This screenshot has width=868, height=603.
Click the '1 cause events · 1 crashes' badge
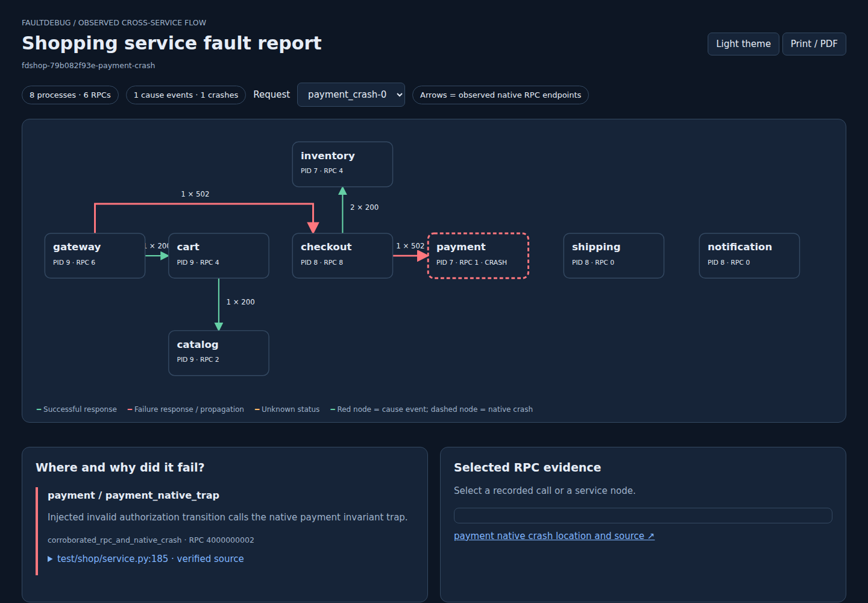pos(186,95)
